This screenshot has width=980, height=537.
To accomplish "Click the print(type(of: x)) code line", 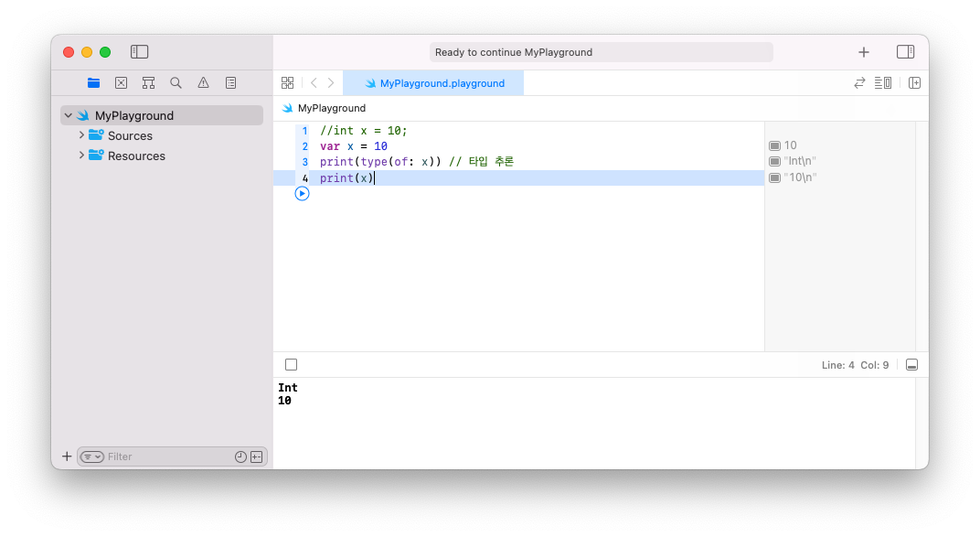I will click(x=417, y=162).
